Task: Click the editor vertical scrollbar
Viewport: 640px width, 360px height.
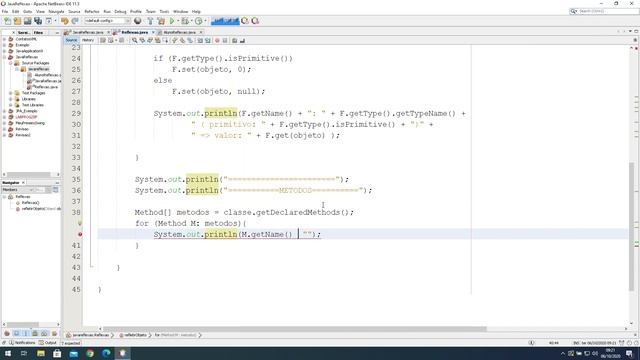Action: click(x=631, y=227)
